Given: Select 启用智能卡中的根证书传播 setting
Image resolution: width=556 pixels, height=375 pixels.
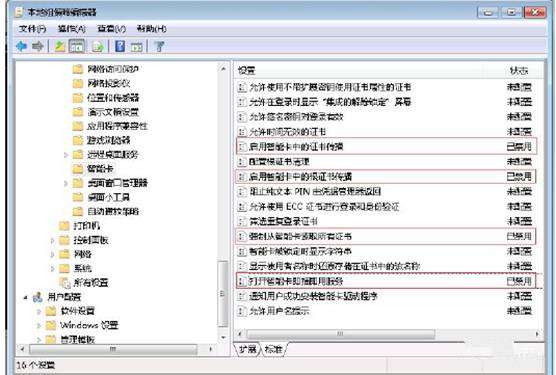Looking at the screenshot, I should click(x=386, y=176).
